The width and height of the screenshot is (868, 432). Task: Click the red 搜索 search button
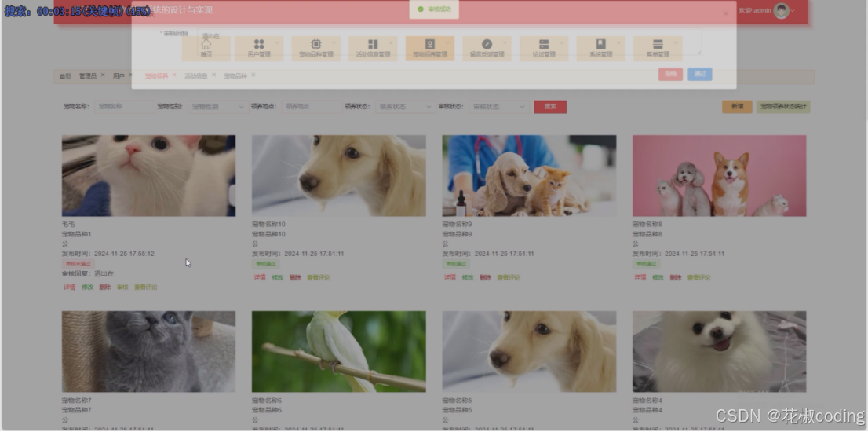[x=550, y=106]
